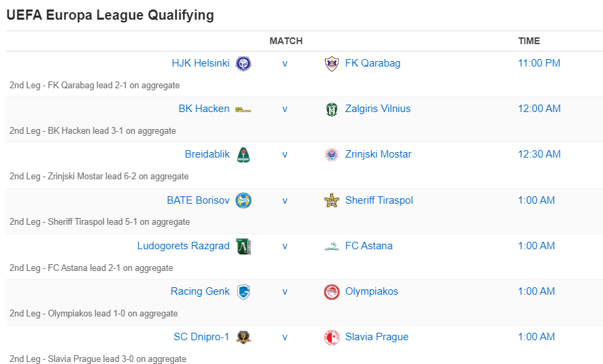
Task: Click the FK Qarabag club crest icon
Action: pyautogui.click(x=331, y=63)
